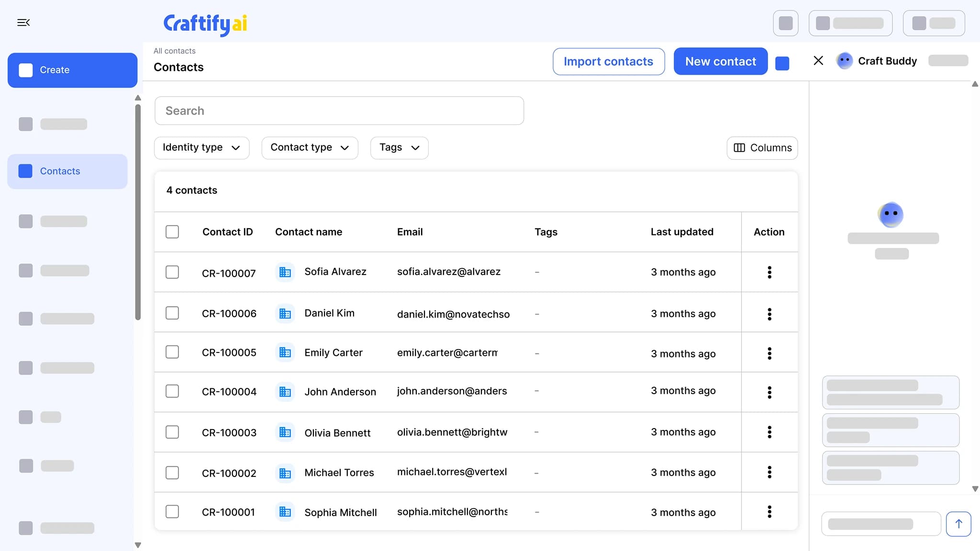Open contact Emily Carter

333,353
